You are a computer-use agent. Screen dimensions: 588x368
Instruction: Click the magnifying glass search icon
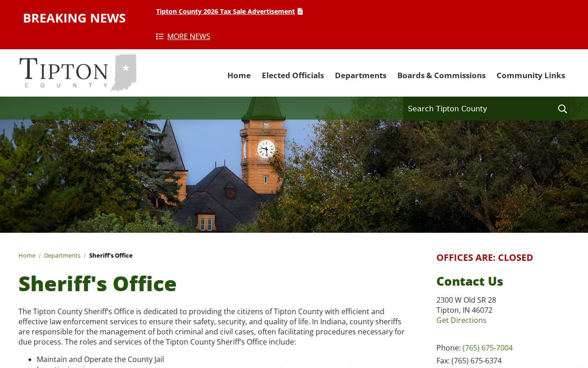[x=562, y=109]
